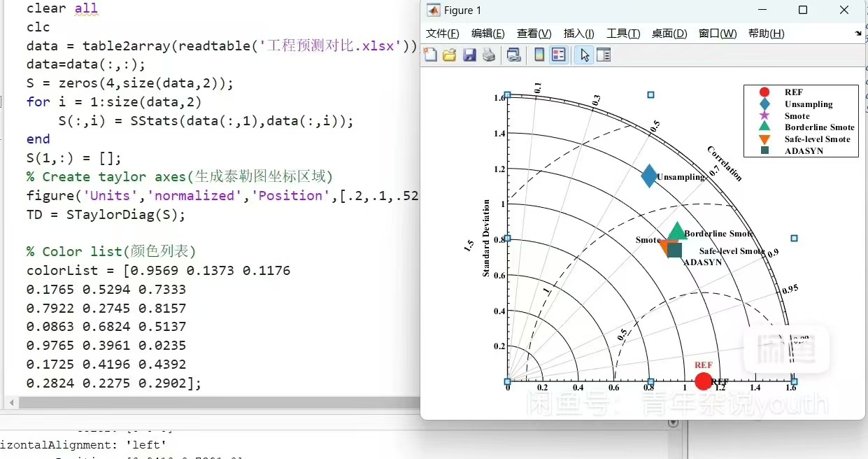The width and height of the screenshot is (868, 459).
Task: Click the New Figure toolbar icon
Action: tap(430, 55)
